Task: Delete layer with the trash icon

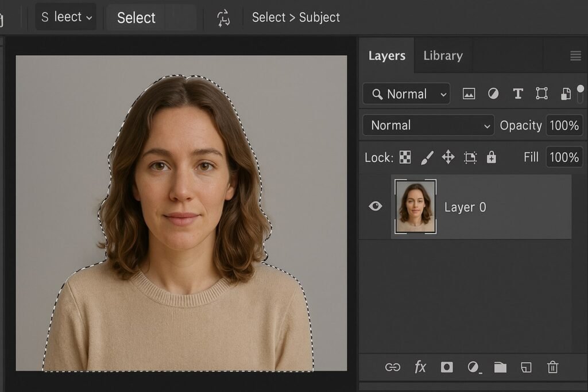Action: pyautogui.click(x=552, y=367)
